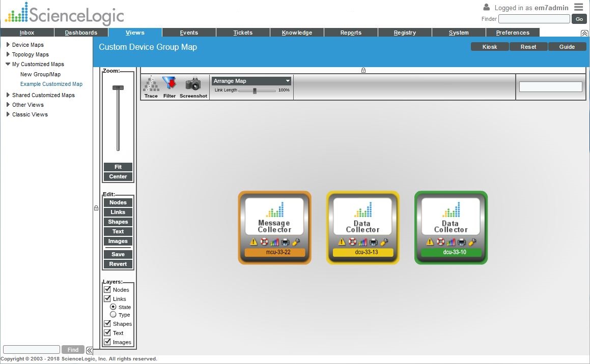
Task: Click the Link Length slider handle
Action: (x=255, y=90)
